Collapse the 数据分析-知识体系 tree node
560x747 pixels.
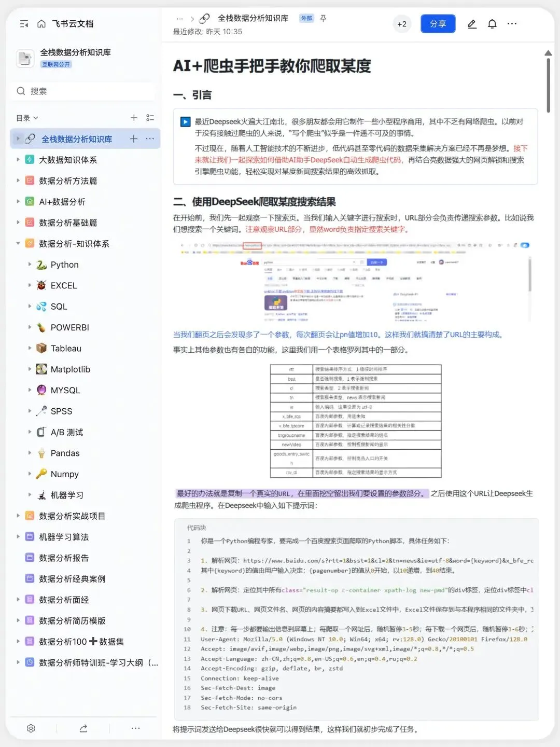click(x=18, y=243)
